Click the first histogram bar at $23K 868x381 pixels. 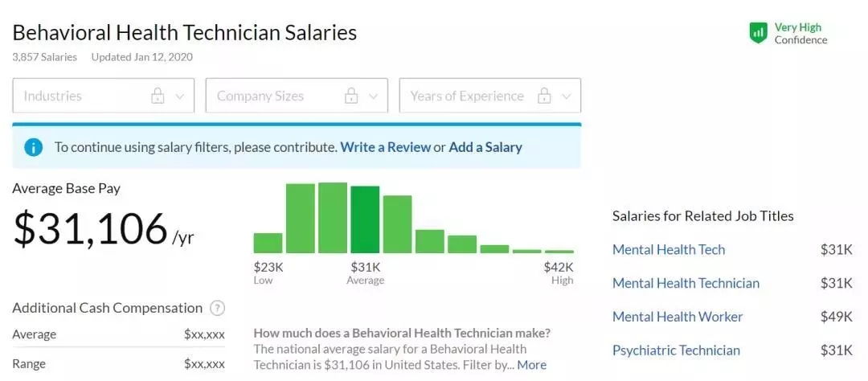(268, 243)
